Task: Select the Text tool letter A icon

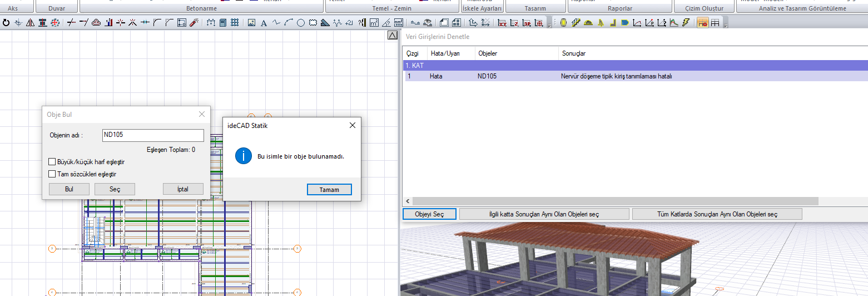Action: tap(264, 23)
